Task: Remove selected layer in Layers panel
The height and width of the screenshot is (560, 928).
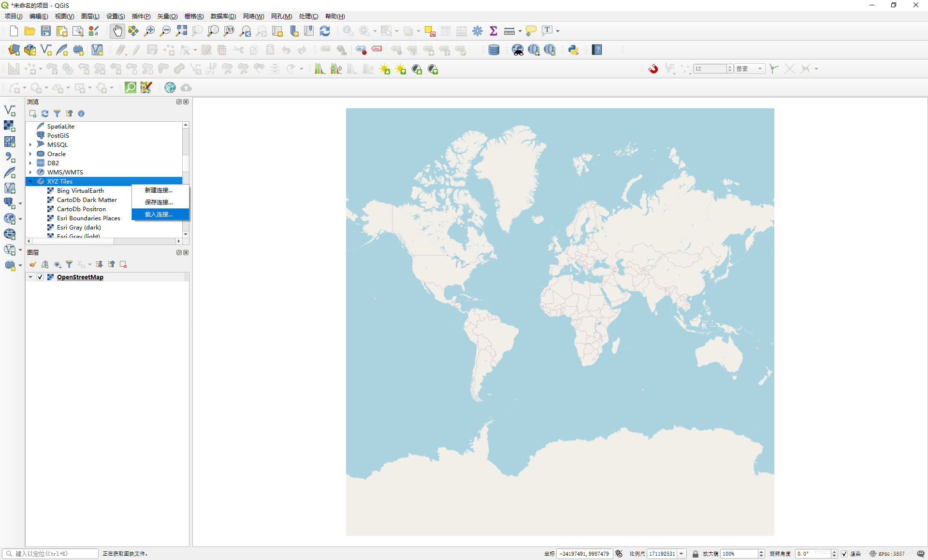Action: (123, 264)
